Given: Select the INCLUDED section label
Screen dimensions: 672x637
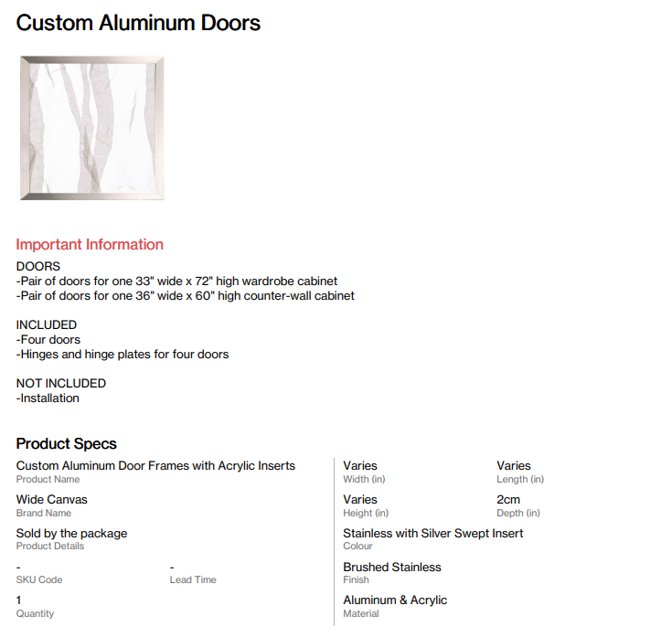Looking at the screenshot, I should pos(47,325).
